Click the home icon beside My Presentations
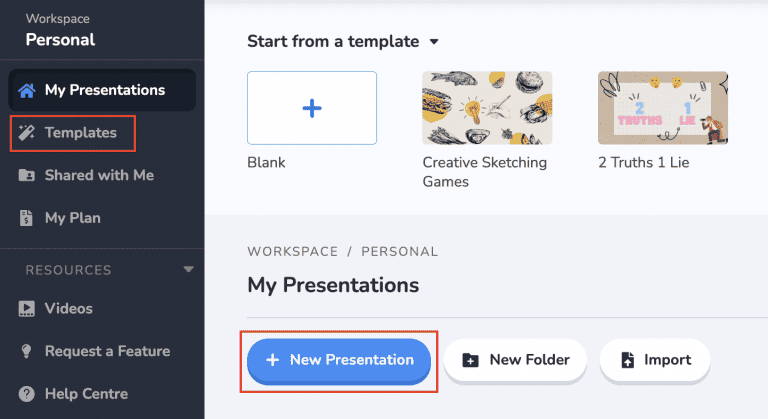 pos(27,90)
